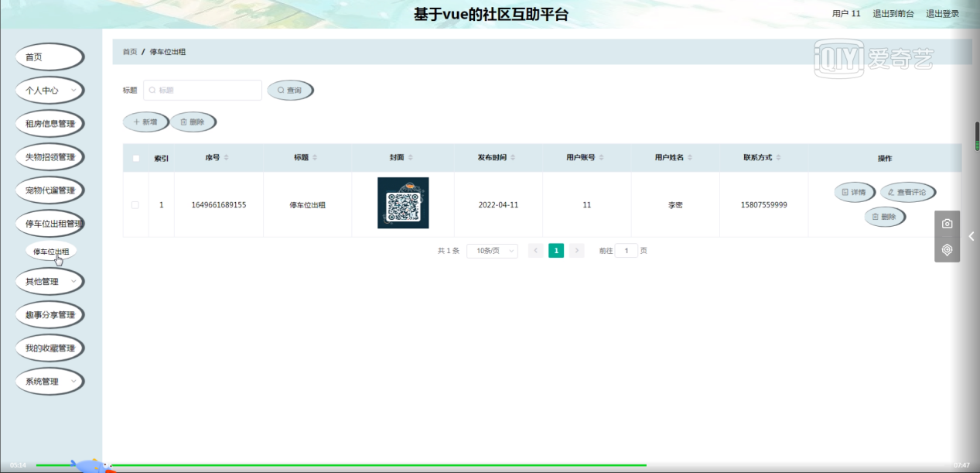Viewport: 980px width, 473px height.
Task: Seek the video using the green progress bar
Action: tap(340, 465)
